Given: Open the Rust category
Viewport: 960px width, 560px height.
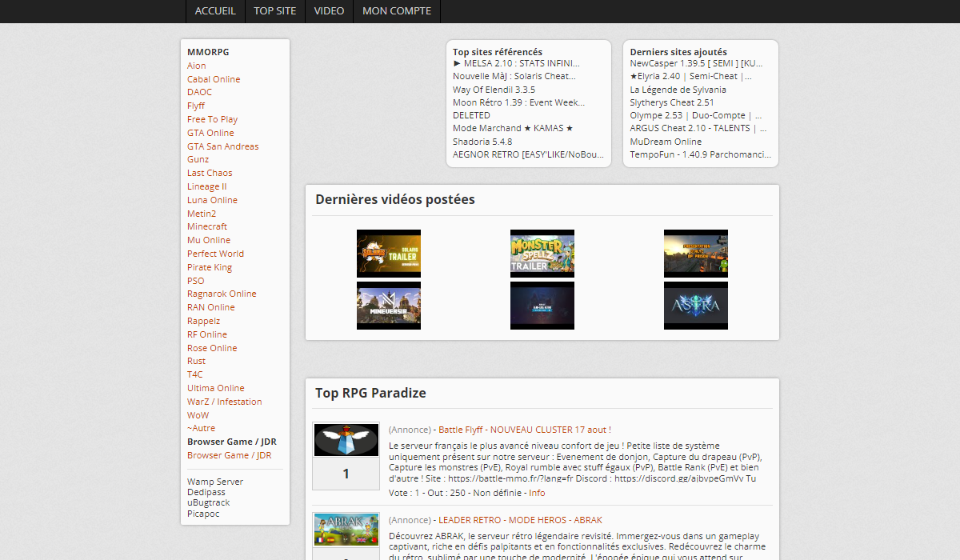Looking at the screenshot, I should coord(196,361).
